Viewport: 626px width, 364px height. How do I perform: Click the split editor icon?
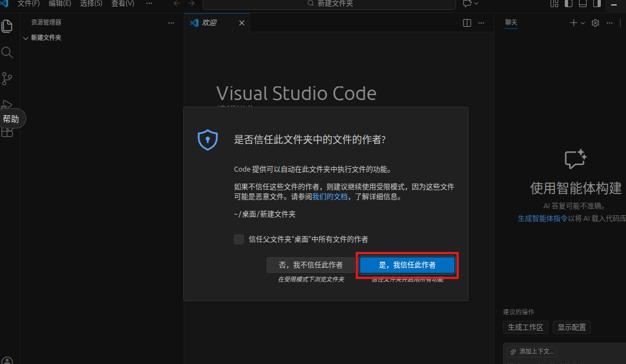tap(467, 23)
